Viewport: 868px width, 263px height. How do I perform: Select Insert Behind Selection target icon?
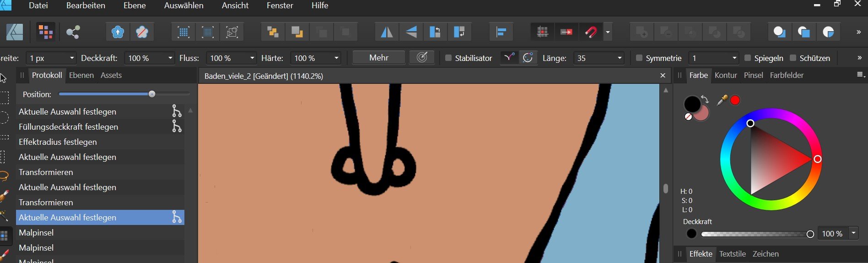780,32
